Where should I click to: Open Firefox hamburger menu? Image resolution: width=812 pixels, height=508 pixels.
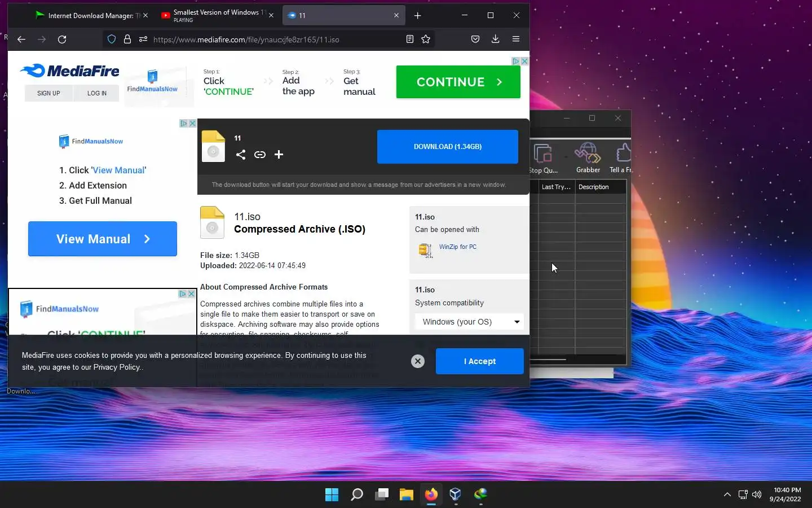click(x=515, y=39)
